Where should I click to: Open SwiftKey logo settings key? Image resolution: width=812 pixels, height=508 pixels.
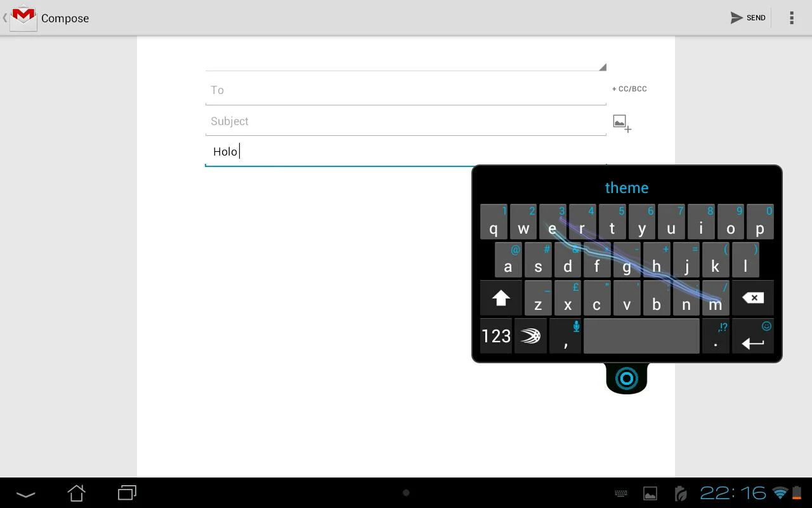click(531, 336)
